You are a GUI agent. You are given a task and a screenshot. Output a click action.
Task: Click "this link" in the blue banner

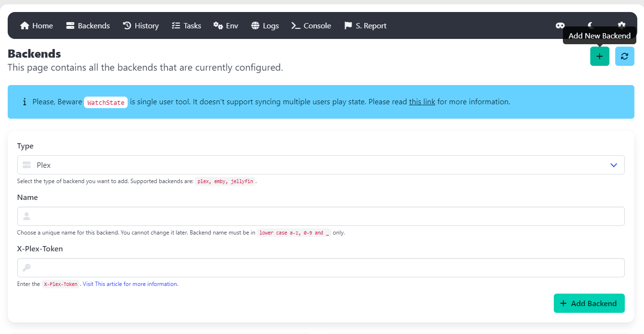pos(422,102)
